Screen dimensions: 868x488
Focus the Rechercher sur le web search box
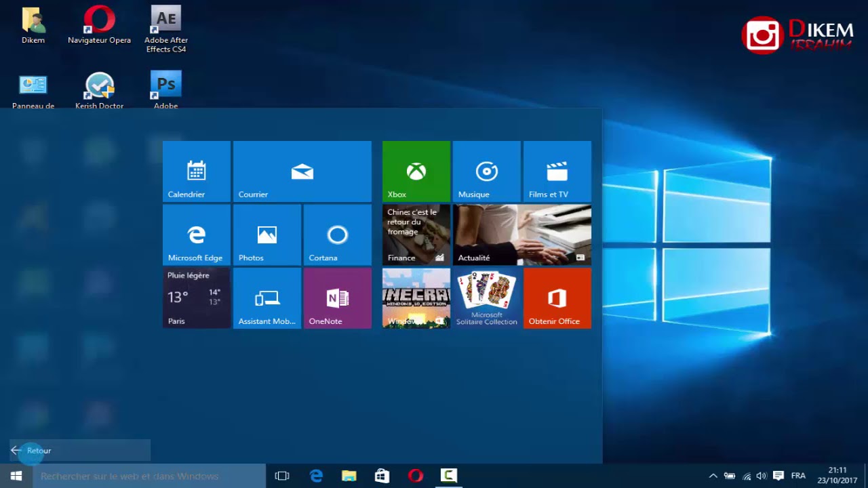pos(149,476)
